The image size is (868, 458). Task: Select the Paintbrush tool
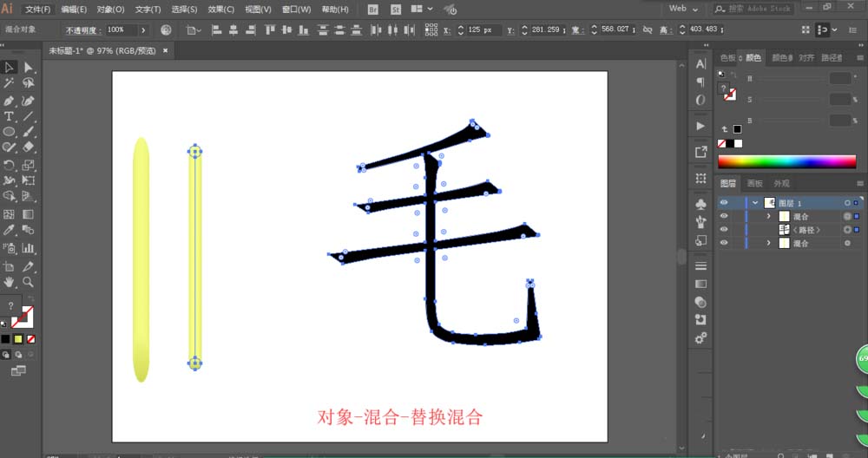[x=29, y=132]
